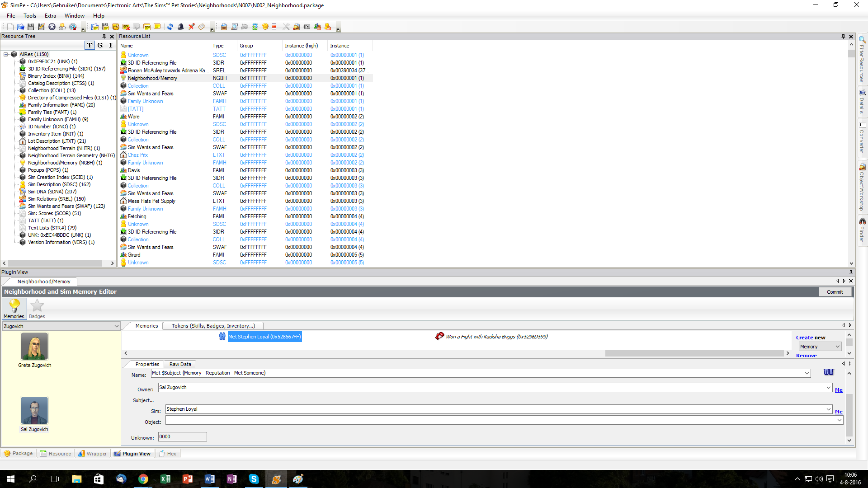The width and height of the screenshot is (868, 488).
Task: Toggle the T tree view mode button
Action: pos(90,45)
